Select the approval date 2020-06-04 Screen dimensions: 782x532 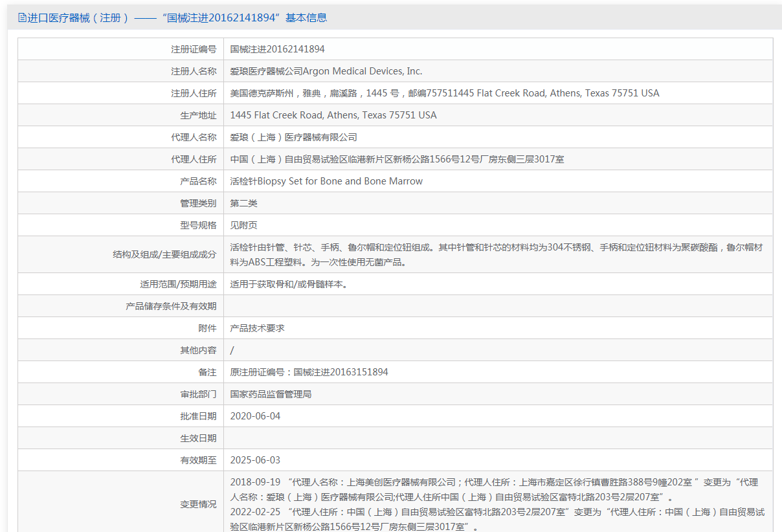255,416
